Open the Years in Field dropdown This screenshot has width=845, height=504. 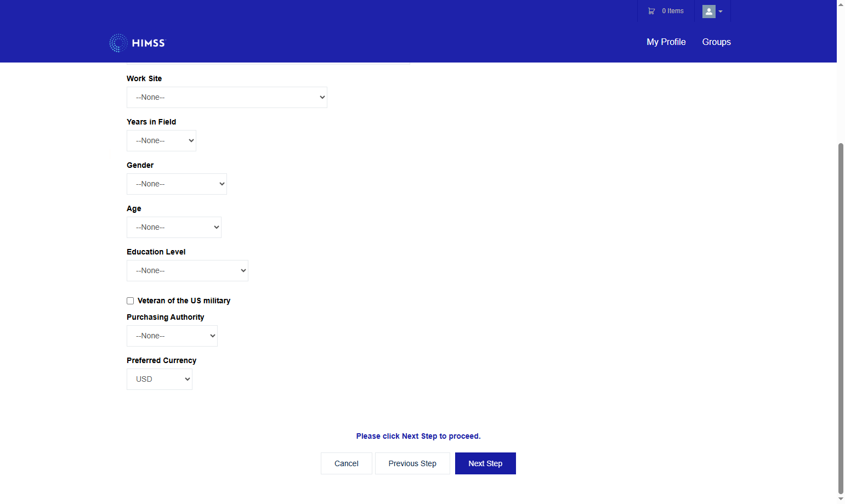tap(161, 140)
